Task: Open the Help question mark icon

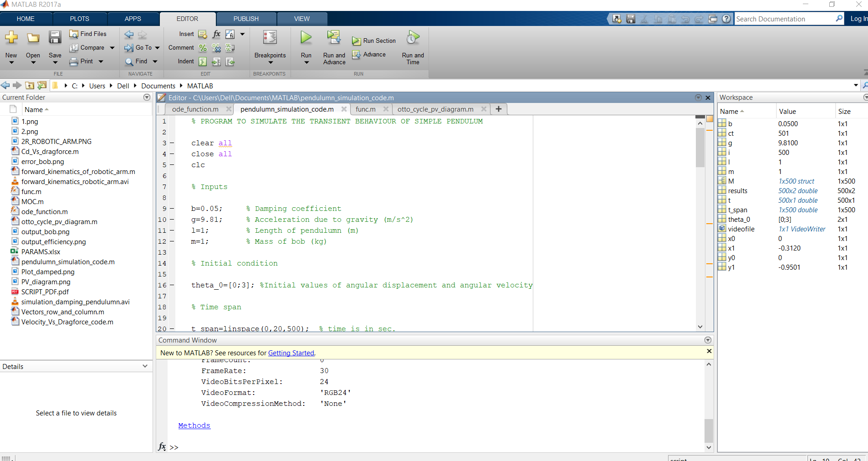Action: (x=726, y=19)
